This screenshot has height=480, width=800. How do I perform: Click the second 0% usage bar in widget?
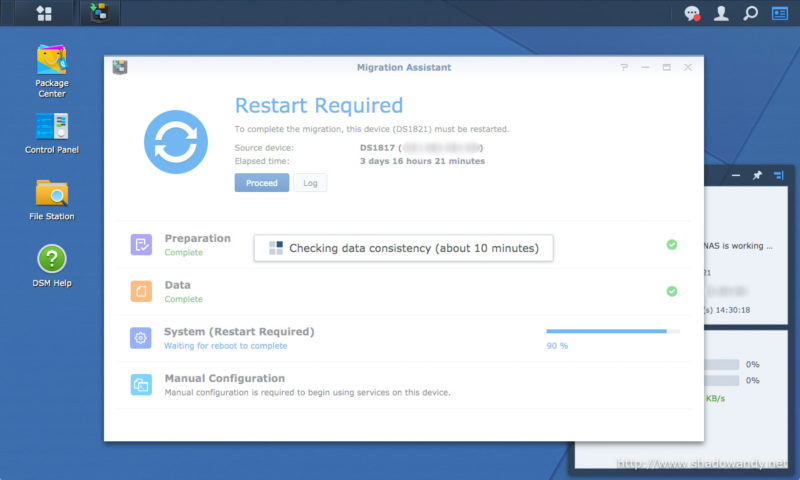pyautogui.click(x=721, y=381)
